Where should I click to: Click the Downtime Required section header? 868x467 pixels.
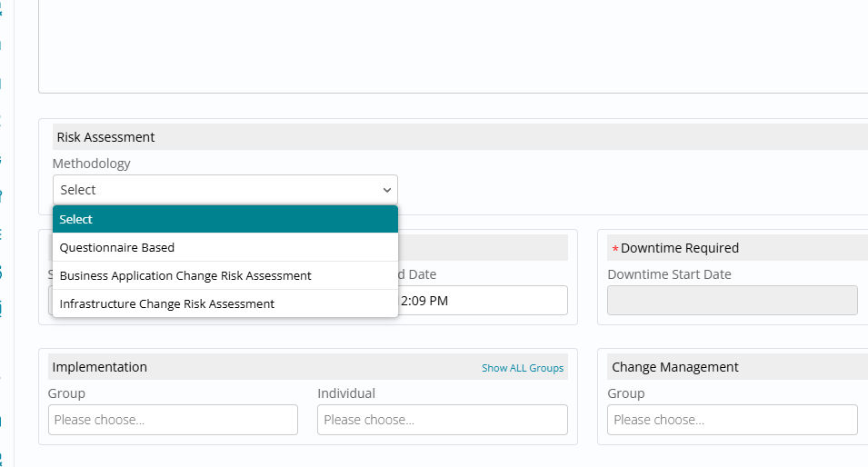[x=680, y=248]
